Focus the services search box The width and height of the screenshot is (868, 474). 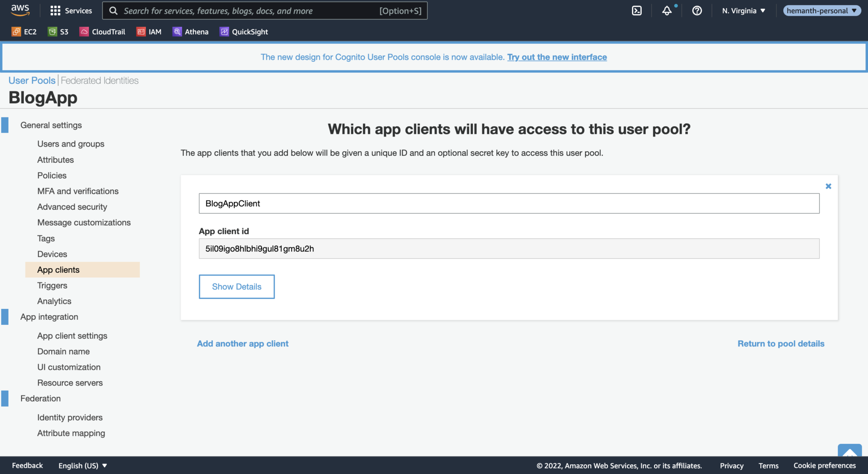pyautogui.click(x=264, y=11)
